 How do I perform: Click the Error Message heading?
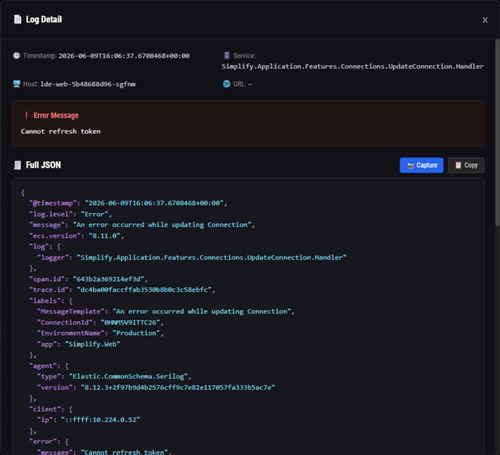click(x=56, y=115)
